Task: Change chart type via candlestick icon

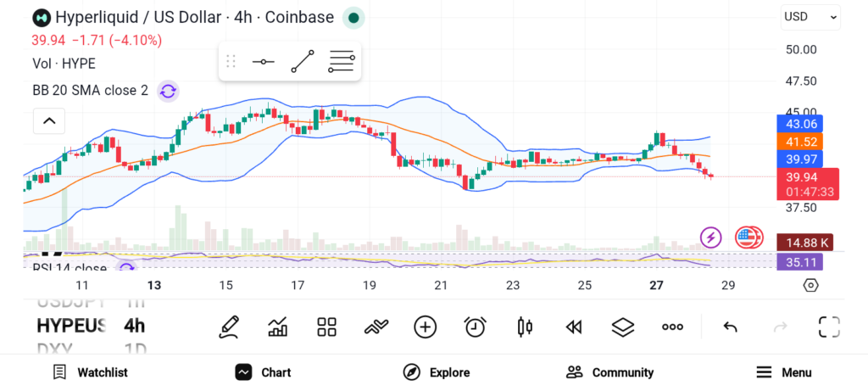Action: [524, 327]
